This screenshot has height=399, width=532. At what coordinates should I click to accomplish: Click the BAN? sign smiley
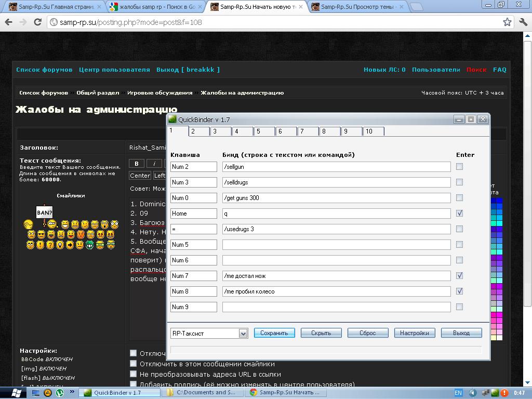tap(44, 212)
